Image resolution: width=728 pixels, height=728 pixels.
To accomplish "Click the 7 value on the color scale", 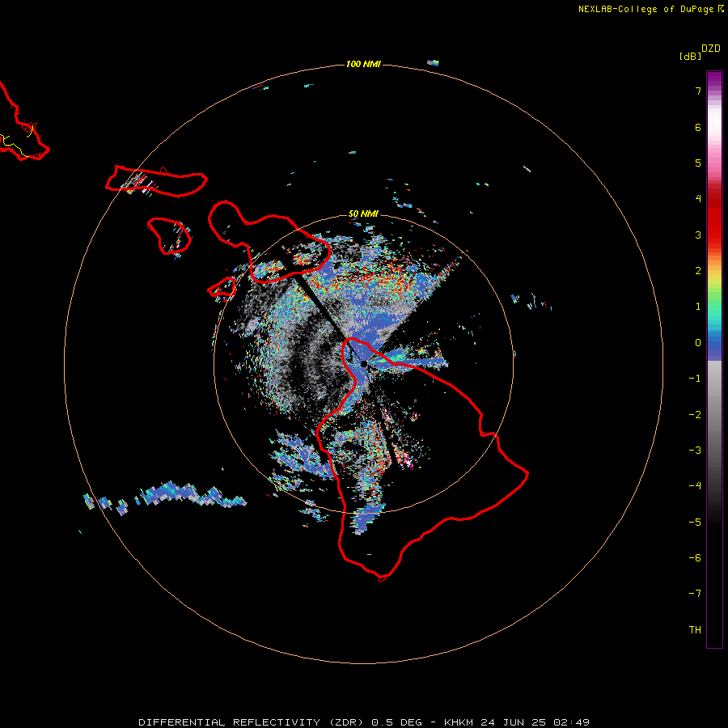I will tap(698, 91).
